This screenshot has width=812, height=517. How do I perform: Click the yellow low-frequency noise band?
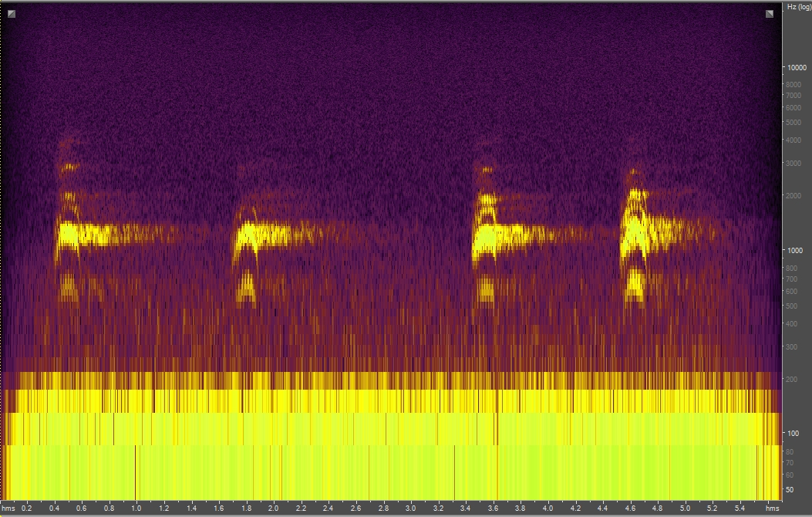(x=386, y=432)
